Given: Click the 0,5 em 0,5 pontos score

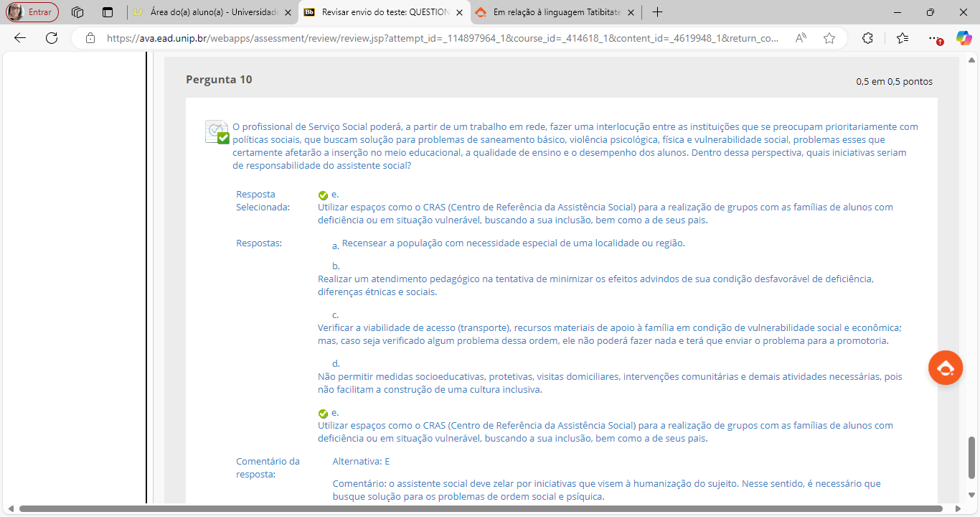Looking at the screenshot, I should pos(895,81).
